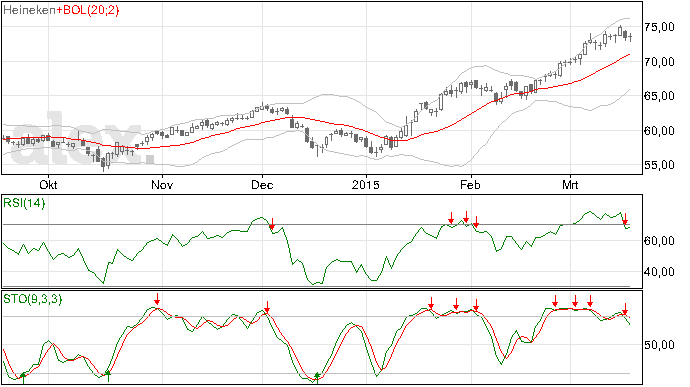The image size is (690, 387).
Task: Click the 60,00 label on the price axis
Action: [659, 131]
